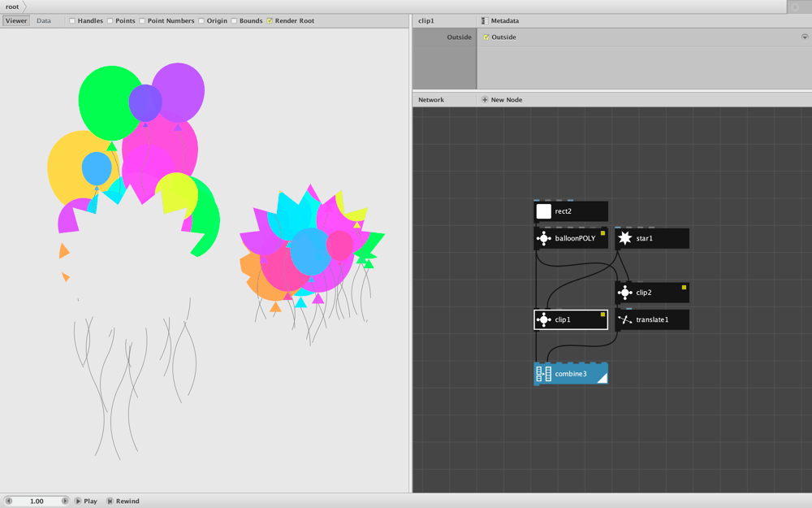Click the balloonPOLY node label
This screenshot has height=508, width=812.
tap(575, 238)
